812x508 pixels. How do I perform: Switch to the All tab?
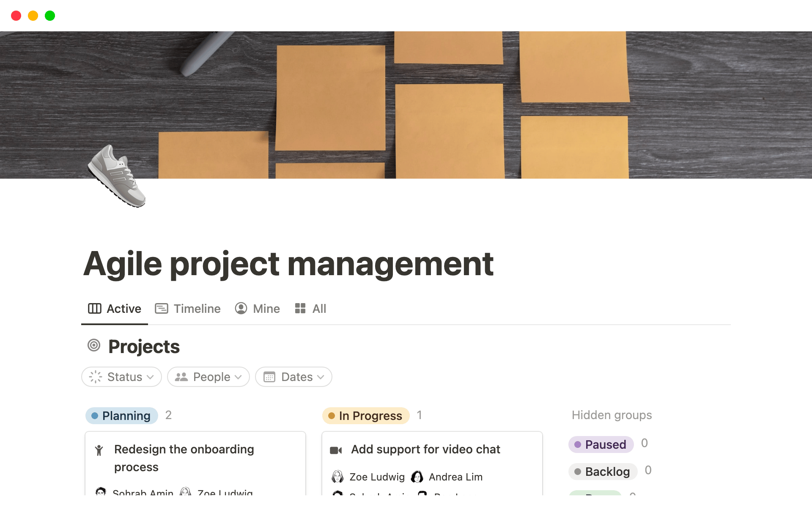[x=319, y=309]
